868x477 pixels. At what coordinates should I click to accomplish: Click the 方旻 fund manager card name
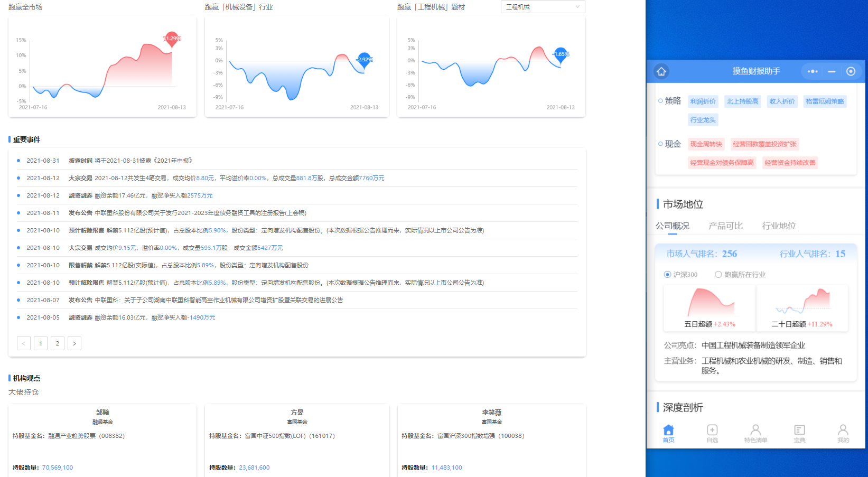297,413
